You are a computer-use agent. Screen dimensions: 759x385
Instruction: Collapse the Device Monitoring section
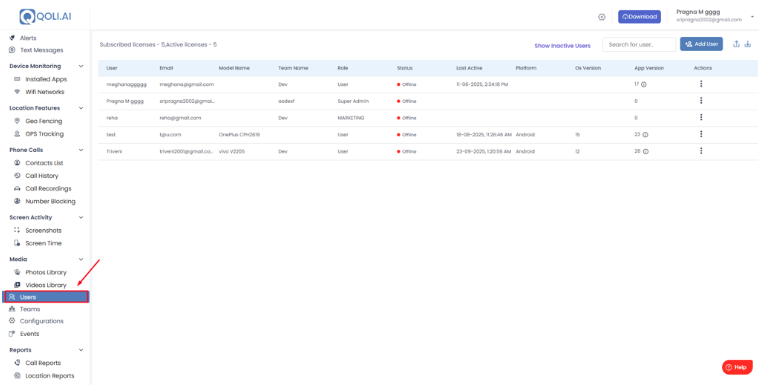click(81, 66)
